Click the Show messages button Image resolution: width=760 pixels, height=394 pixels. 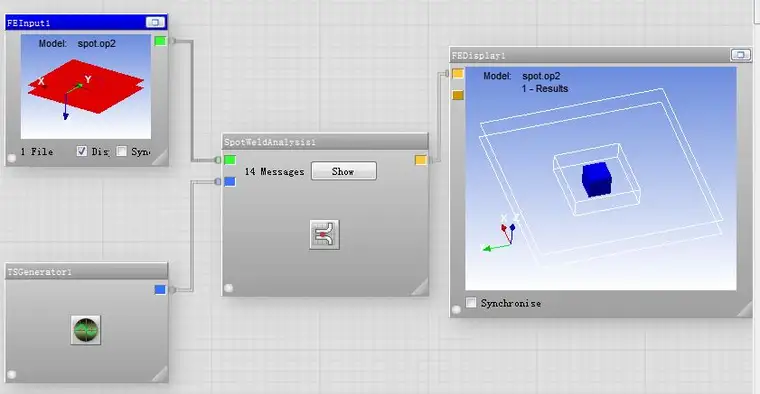point(344,171)
